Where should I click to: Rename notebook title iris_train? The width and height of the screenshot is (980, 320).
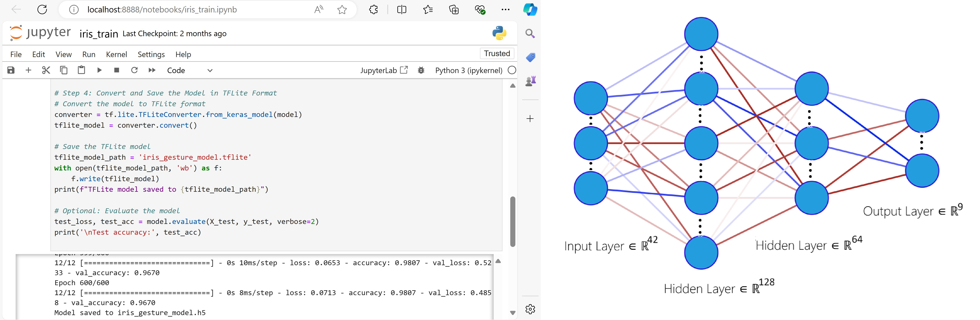click(x=99, y=34)
